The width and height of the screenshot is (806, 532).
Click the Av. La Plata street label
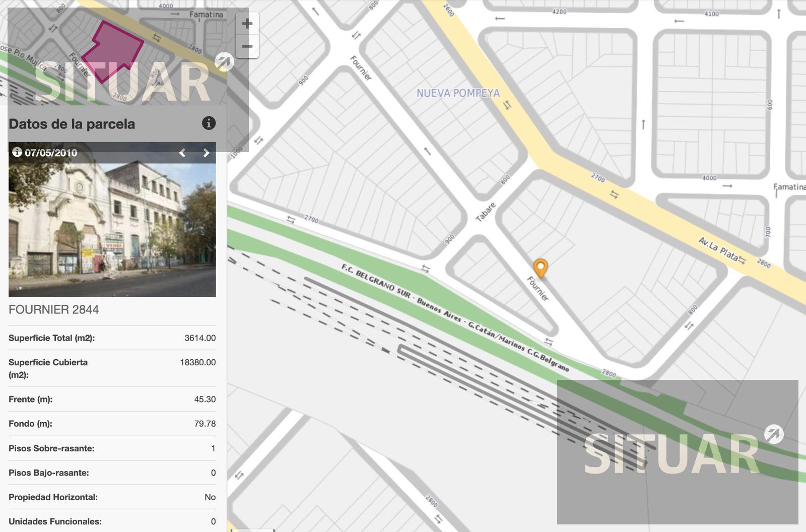click(x=718, y=248)
